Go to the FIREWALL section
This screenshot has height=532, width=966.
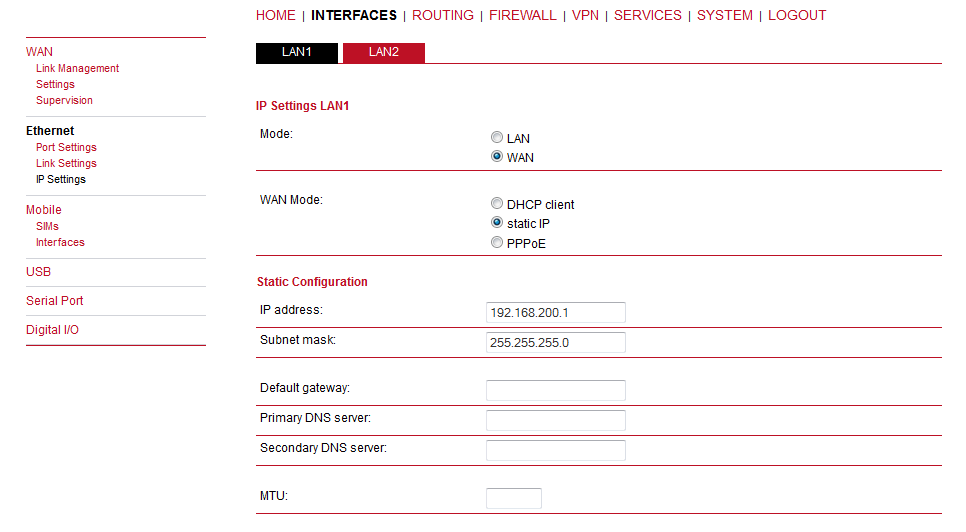pyautogui.click(x=522, y=15)
